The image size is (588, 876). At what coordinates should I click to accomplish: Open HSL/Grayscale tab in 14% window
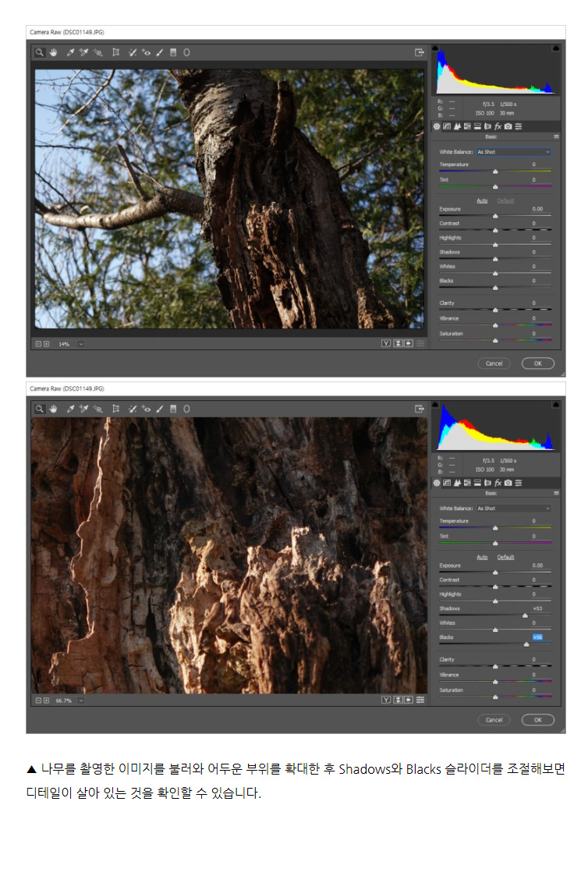467,127
